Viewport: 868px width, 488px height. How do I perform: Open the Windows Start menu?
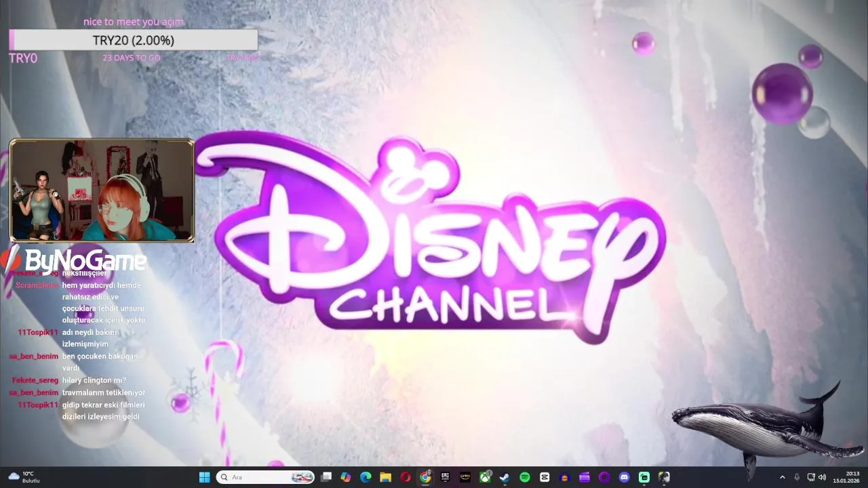[x=204, y=477]
